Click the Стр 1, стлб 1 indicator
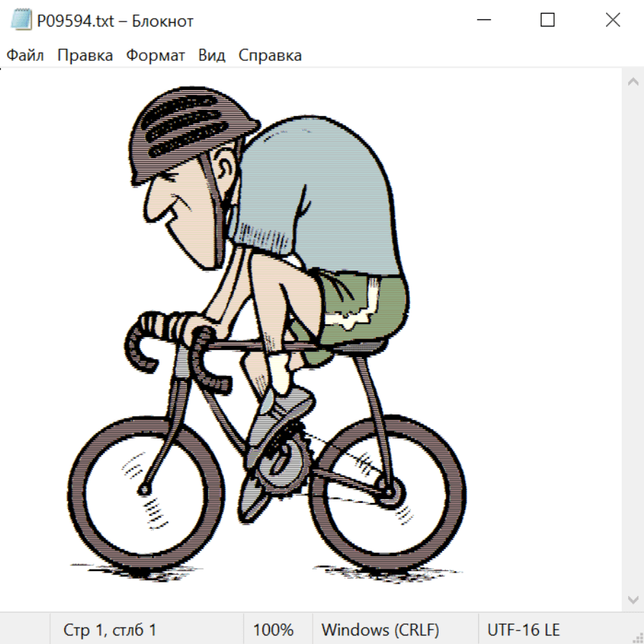The width and height of the screenshot is (644, 644). point(109,630)
